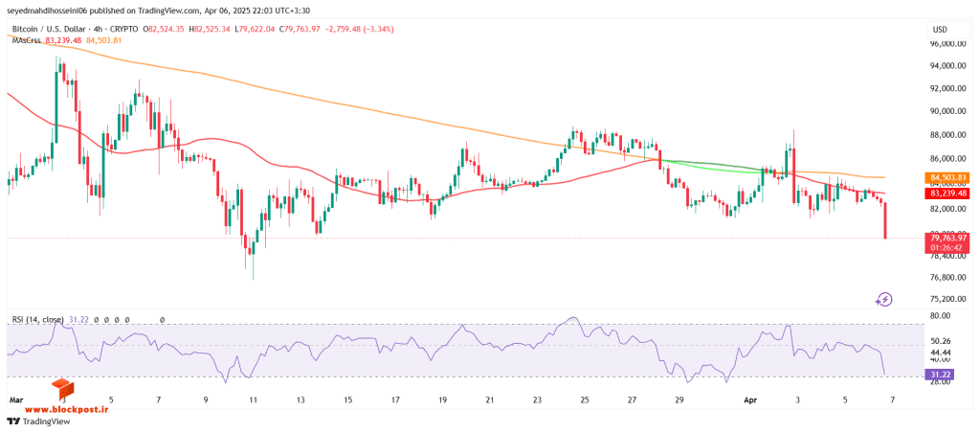Click the Mar marker on the time axis

pyautogui.click(x=13, y=399)
